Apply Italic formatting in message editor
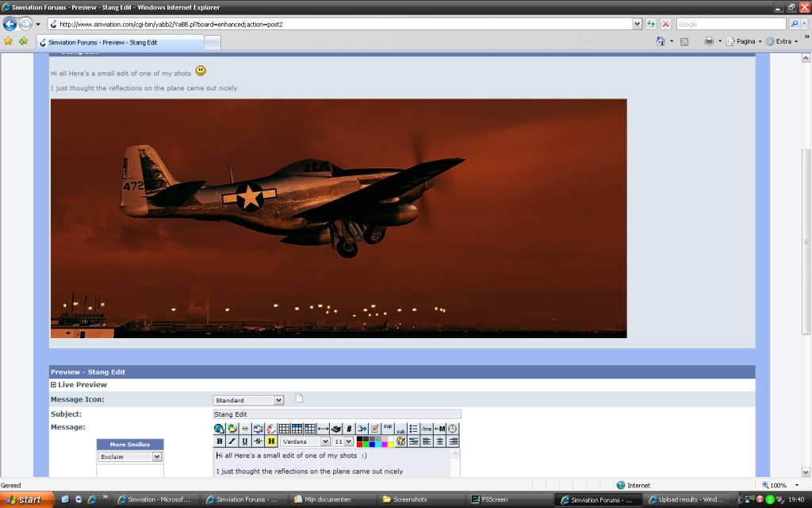Viewport: 812px width, 508px height. click(x=232, y=441)
